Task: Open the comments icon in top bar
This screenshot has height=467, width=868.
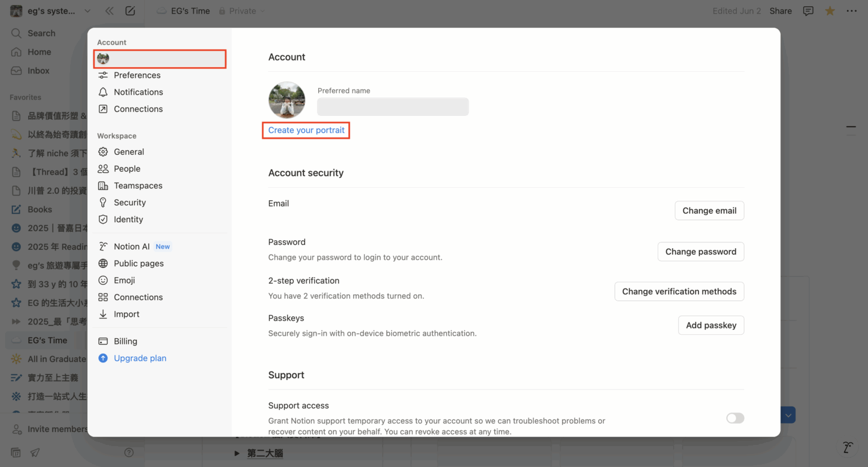Action: pyautogui.click(x=808, y=11)
